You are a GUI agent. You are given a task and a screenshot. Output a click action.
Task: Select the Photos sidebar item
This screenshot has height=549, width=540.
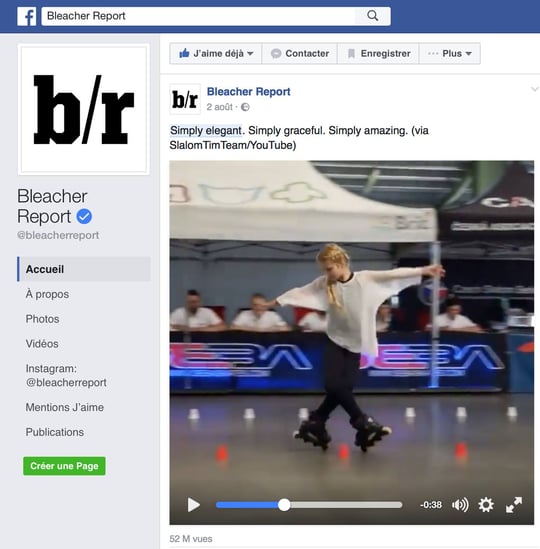point(42,319)
